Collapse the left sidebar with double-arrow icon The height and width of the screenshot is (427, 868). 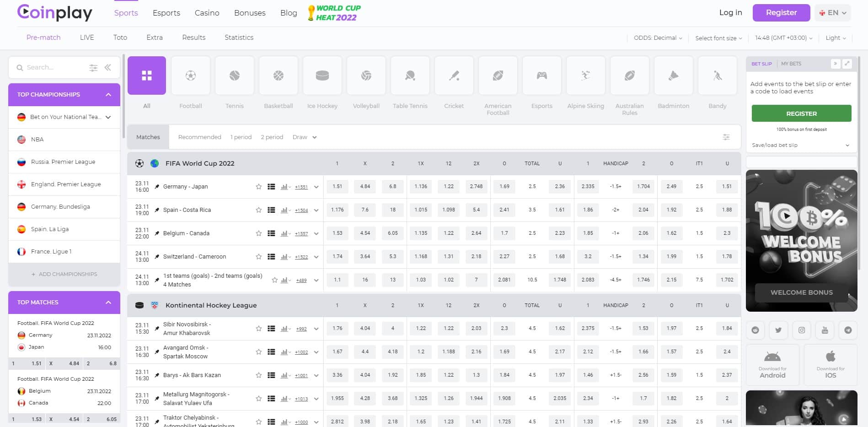108,68
